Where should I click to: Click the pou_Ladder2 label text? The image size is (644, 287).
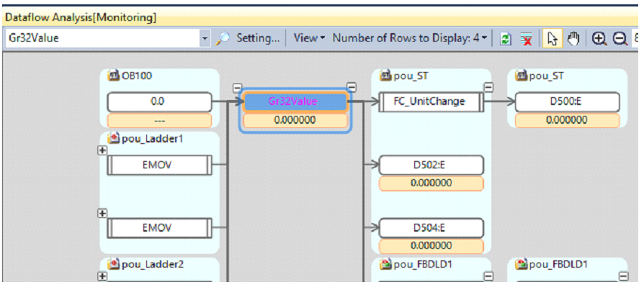coord(153,265)
